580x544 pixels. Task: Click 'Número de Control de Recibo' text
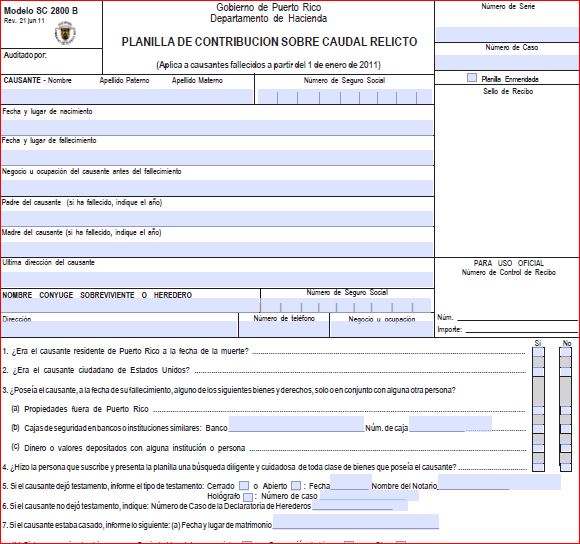tap(509, 272)
